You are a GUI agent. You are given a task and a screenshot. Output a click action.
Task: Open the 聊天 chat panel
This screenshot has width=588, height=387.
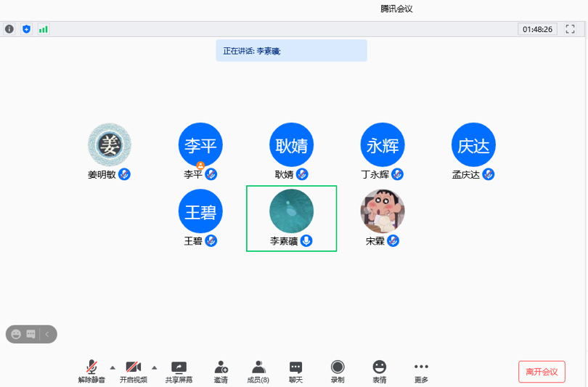(x=295, y=372)
